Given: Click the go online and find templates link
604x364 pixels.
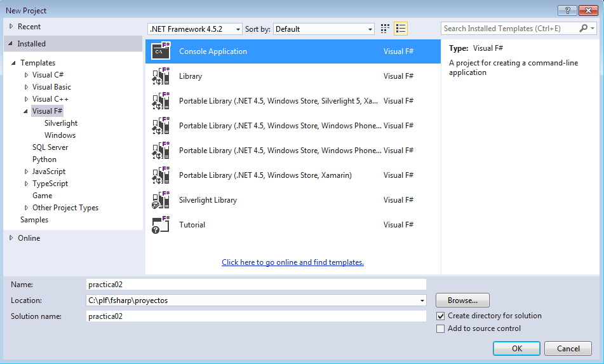Looking at the screenshot, I should pyautogui.click(x=293, y=262).
